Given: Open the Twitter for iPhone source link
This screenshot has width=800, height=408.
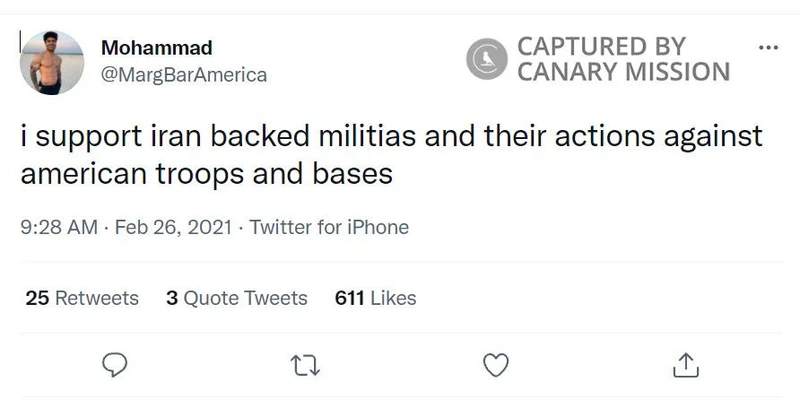Looking at the screenshot, I should [x=329, y=227].
